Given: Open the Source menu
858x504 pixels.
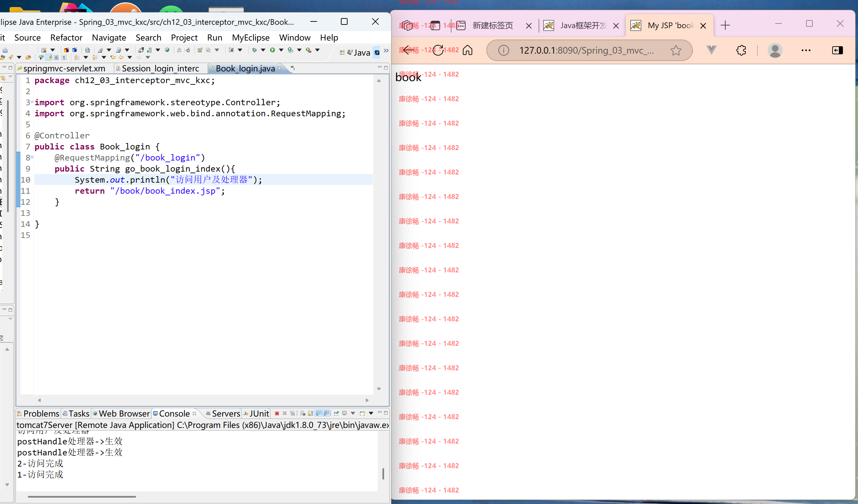Looking at the screenshot, I should coord(27,38).
